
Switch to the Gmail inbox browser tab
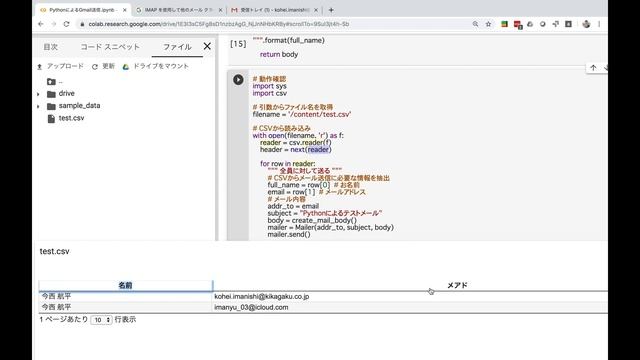click(x=273, y=10)
